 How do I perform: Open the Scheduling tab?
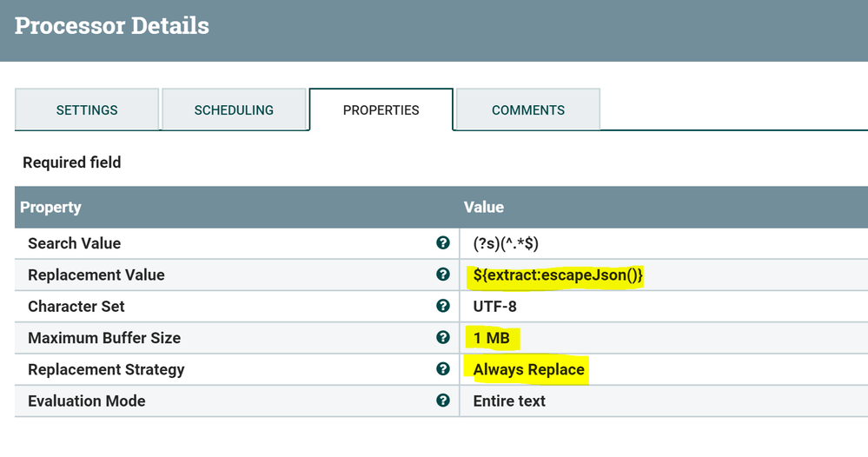pyautogui.click(x=234, y=110)
